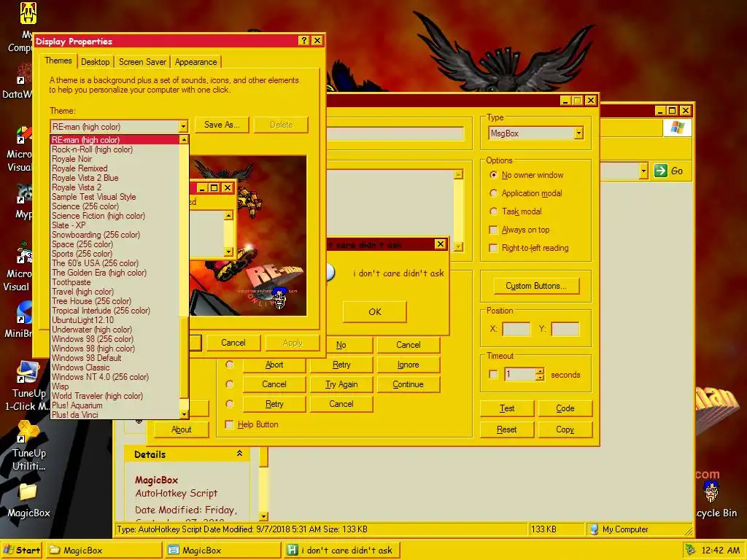
Task: Click the Windows flag logo in Explorer
Action: (677, 128)
